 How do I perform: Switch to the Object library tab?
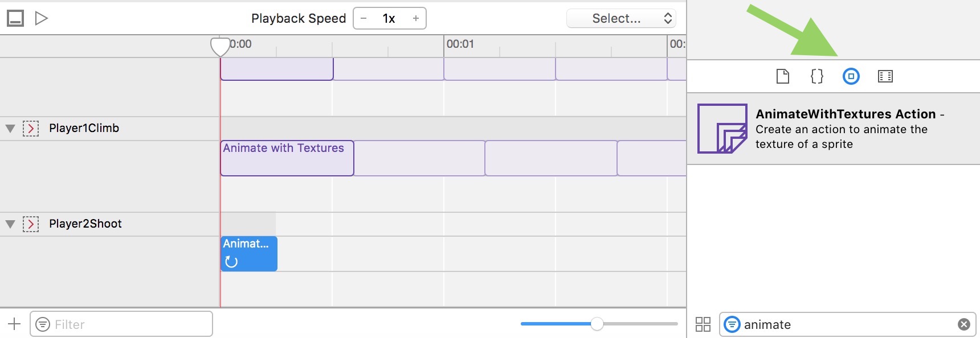851,76
